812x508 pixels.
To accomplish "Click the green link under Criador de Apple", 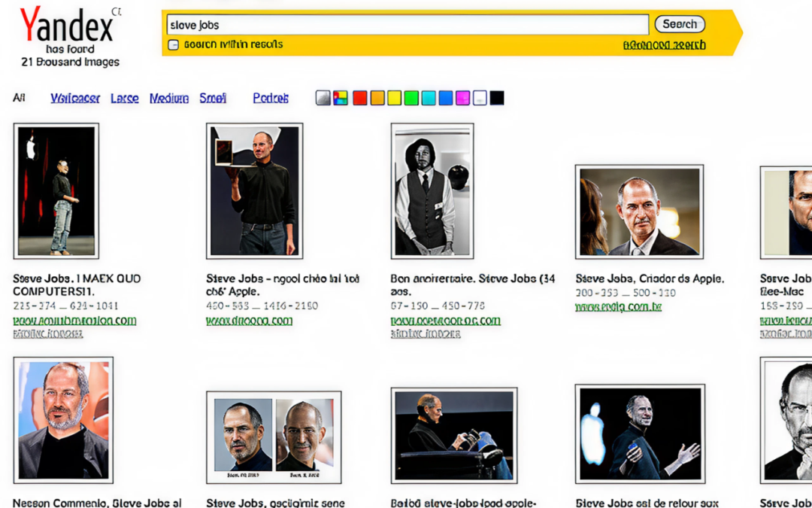I will (x=618, y=307).
